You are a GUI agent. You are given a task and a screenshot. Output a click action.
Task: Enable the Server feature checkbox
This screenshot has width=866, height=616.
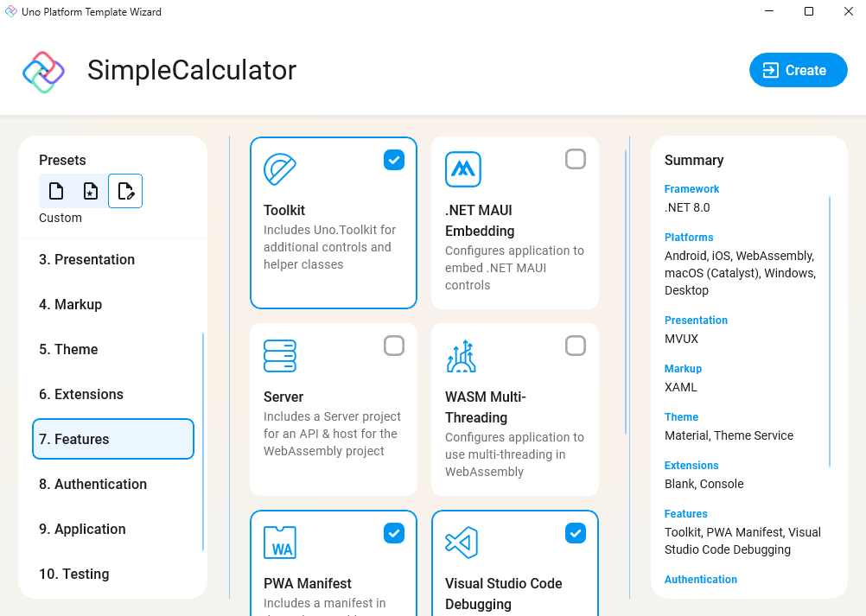click(394, 345)
